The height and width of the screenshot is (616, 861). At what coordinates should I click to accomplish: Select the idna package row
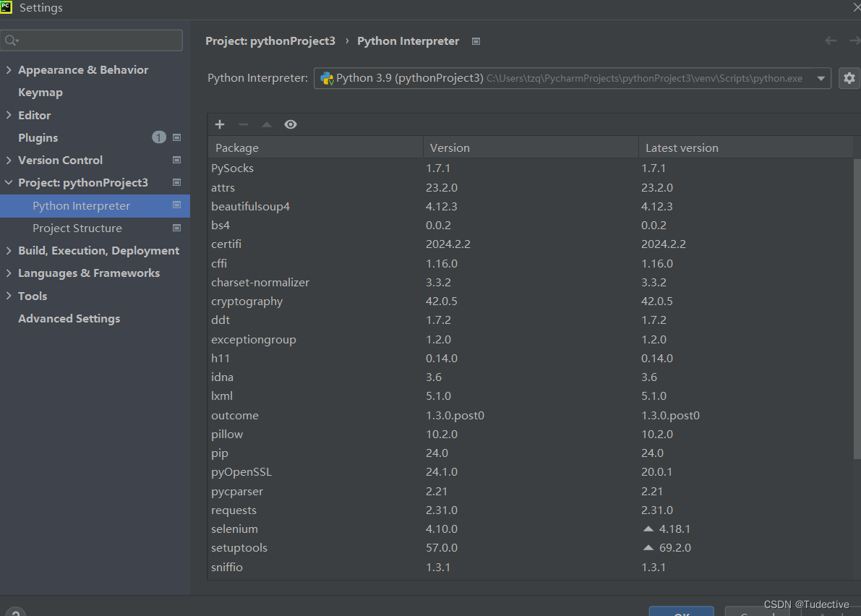[x=531, y=377]
